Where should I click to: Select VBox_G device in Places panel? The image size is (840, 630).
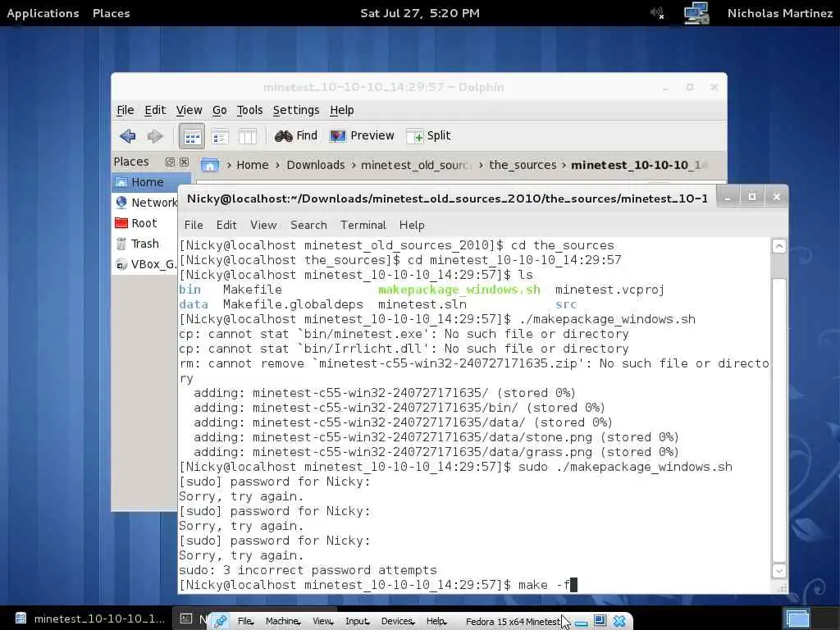[144, 264]
